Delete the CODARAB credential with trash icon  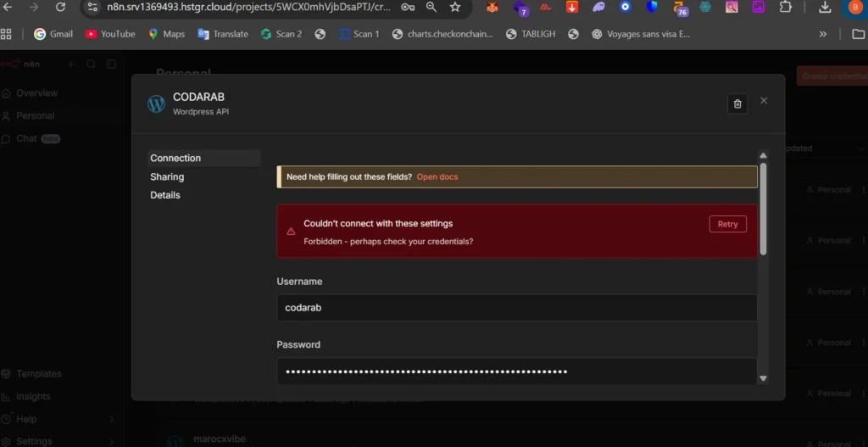coord(737,103)
